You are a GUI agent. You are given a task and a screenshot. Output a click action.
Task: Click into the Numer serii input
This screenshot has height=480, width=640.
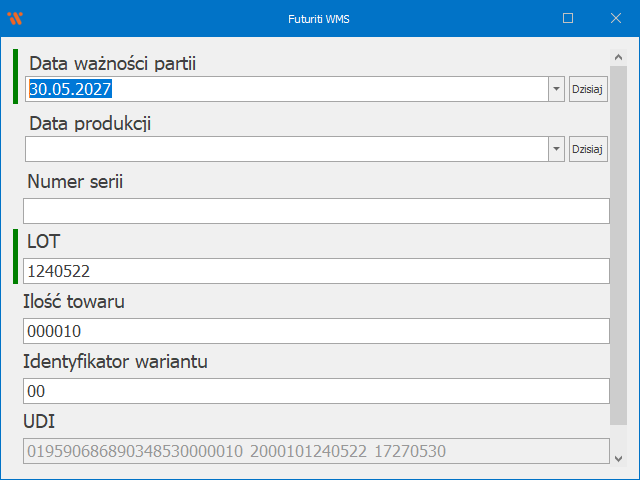[x=316, y=211]
